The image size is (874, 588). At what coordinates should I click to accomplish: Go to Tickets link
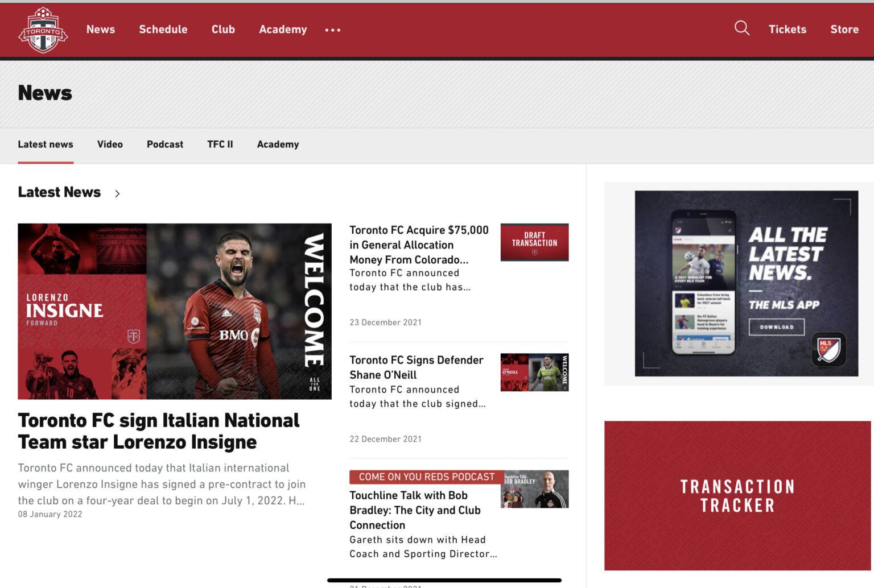(788, 29)
